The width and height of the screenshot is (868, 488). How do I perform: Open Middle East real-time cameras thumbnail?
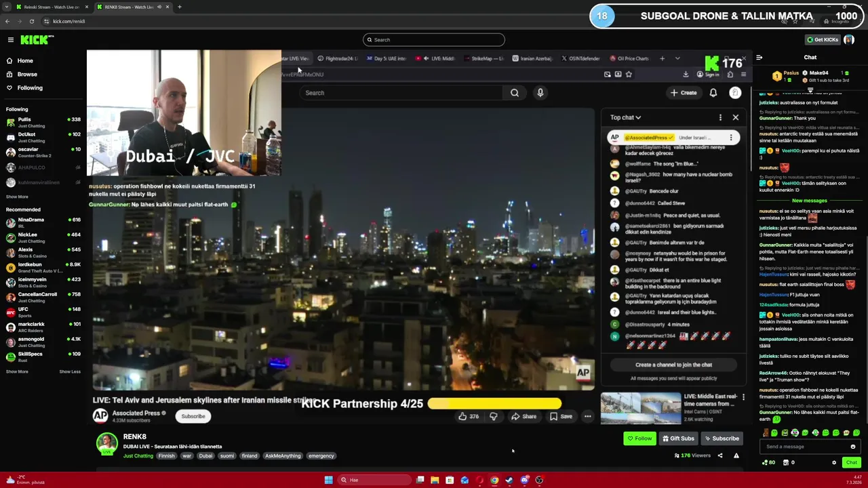(x=641, y=408)
